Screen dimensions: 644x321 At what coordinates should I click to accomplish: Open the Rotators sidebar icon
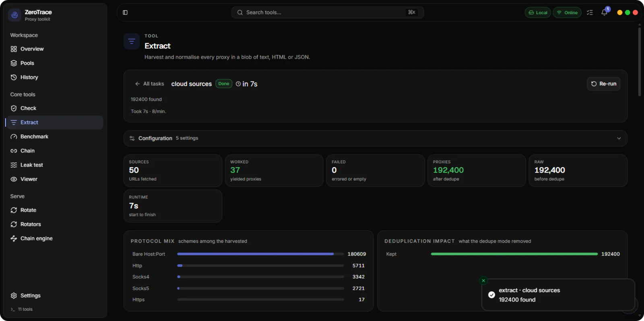[14, 224]
